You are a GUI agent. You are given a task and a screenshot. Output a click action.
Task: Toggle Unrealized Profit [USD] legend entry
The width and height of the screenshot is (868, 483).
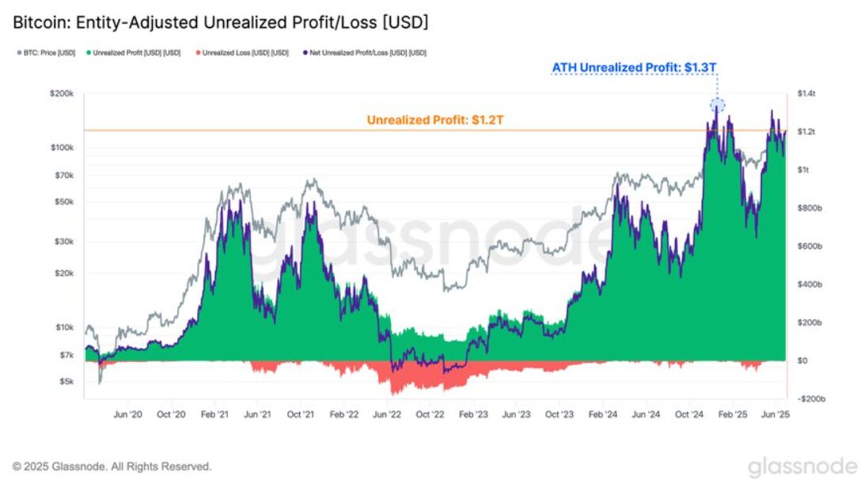coord(134,53)
